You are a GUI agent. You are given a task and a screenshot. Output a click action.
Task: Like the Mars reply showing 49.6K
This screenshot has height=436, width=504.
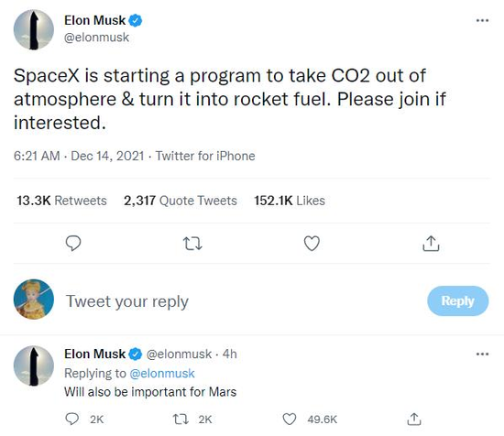point(290,420)
